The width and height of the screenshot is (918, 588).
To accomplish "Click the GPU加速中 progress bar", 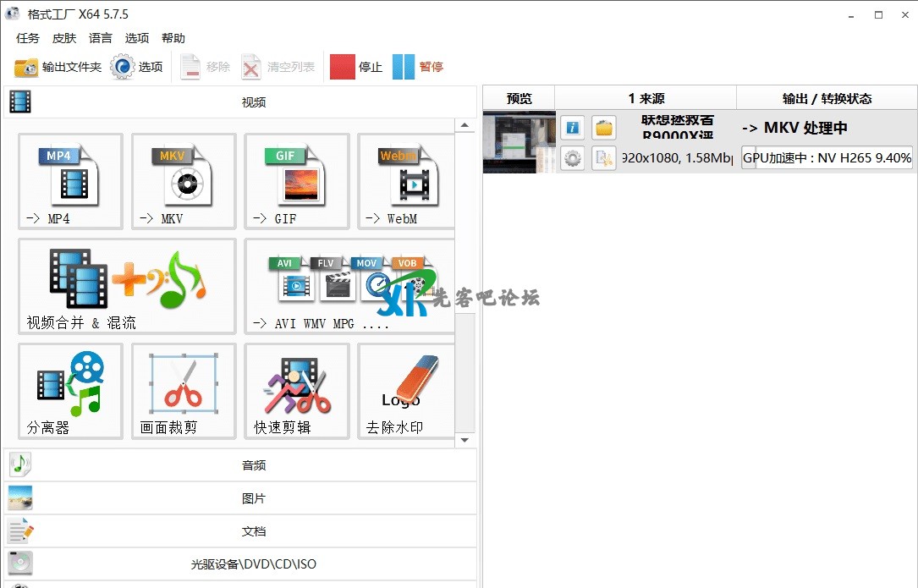I will coord(827,157).
